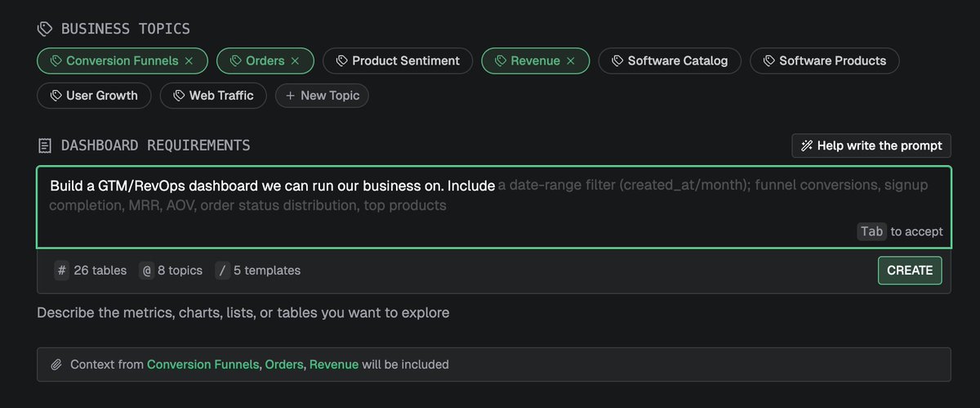Toggle the Revenue topic chip
The width and height of the screenshot is (980, 408).
pos(536,61)
